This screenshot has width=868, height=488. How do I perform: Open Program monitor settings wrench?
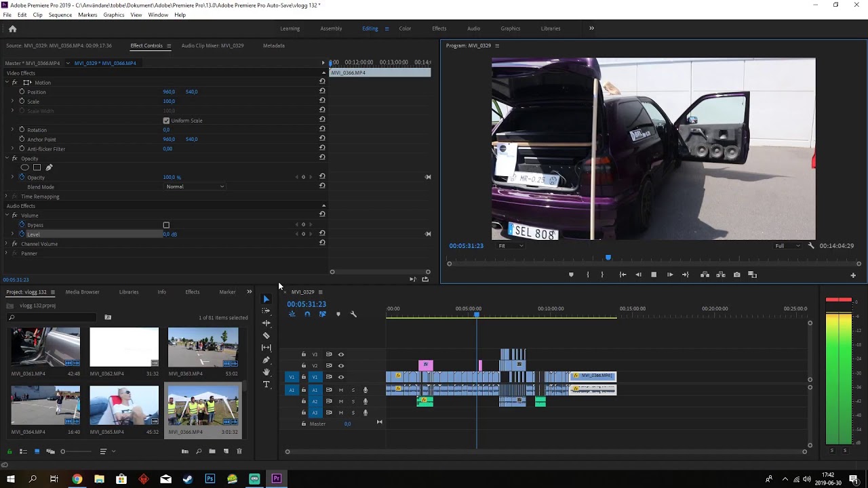tap(811, 245)
